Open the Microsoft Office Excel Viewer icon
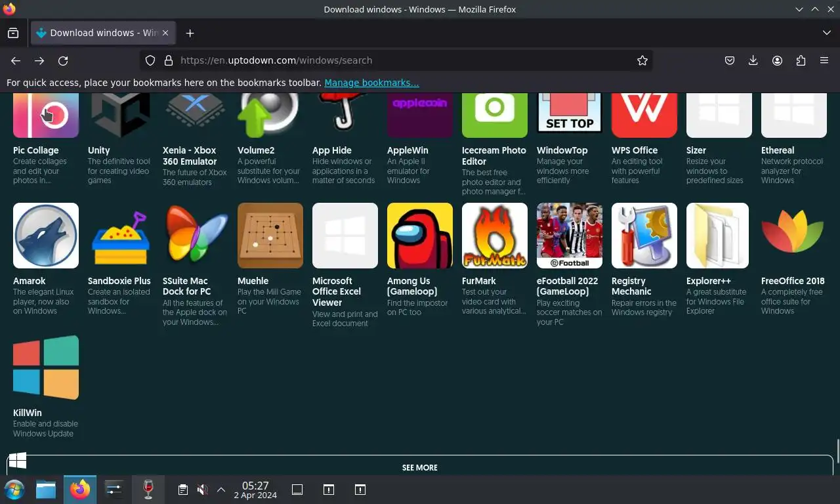Viewport: 840px width, 504px height. coord(345,236)
